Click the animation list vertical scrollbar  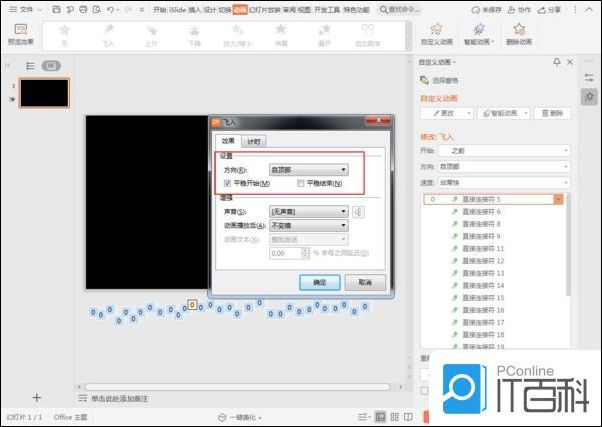coord(568,245)
